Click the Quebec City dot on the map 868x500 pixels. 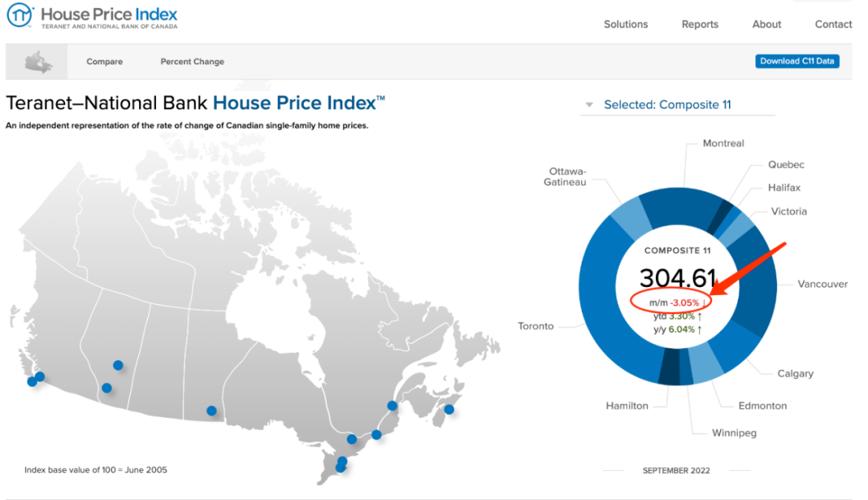(392, 405)
